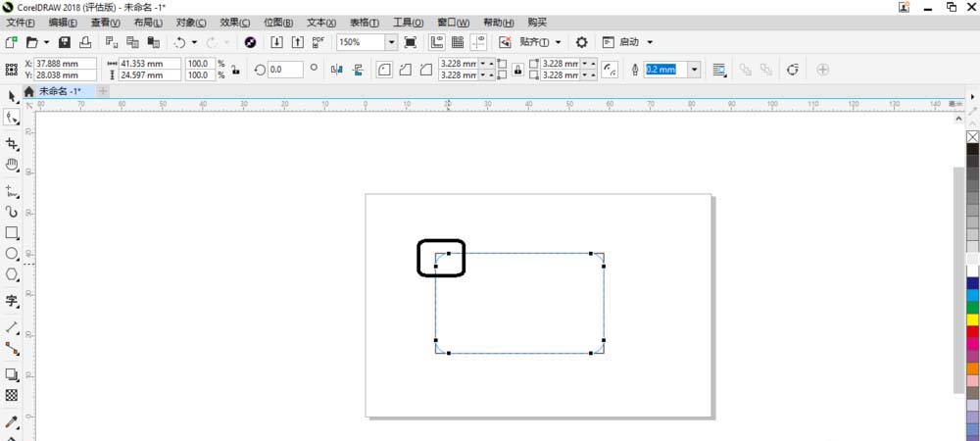Screen dimensions: 980x441
Task: Click the X position field
Action: (x=65, y=64)
